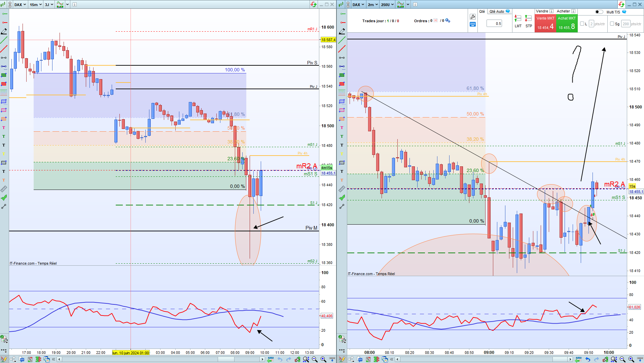Click share icon in left chart bottom toolbar
Screen dimensions: 644x363
pos(13,359)
